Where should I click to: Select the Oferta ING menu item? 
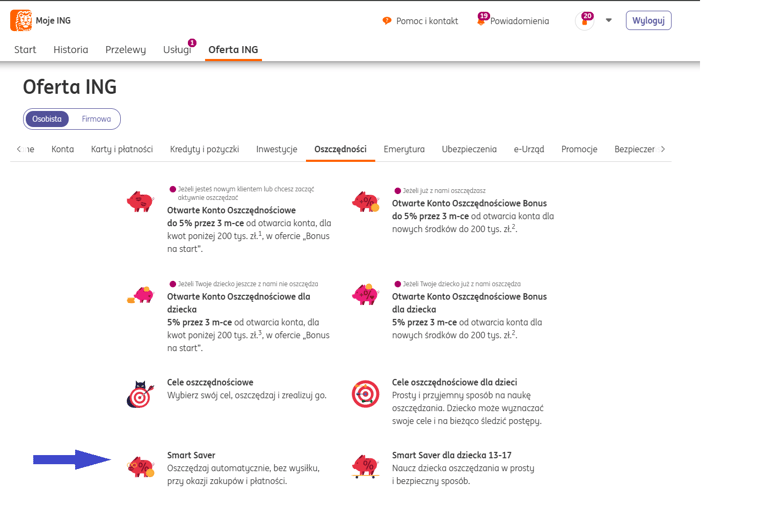(233, 50)
